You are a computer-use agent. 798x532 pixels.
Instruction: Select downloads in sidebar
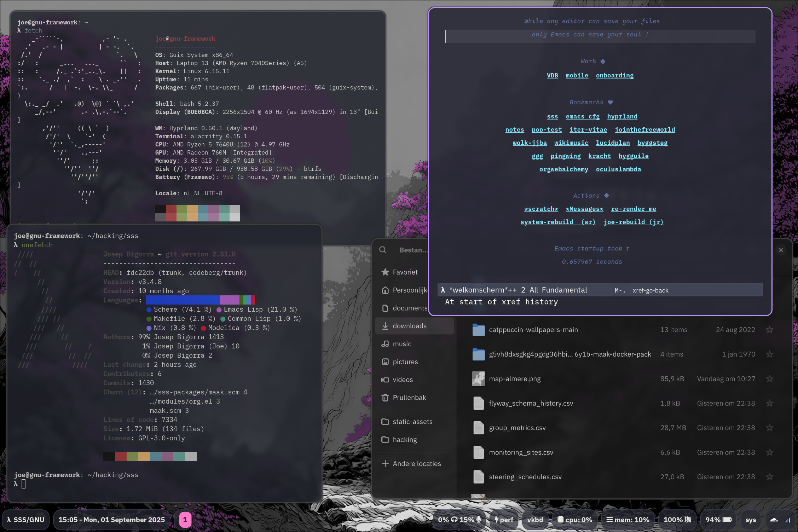coord(415,326)
